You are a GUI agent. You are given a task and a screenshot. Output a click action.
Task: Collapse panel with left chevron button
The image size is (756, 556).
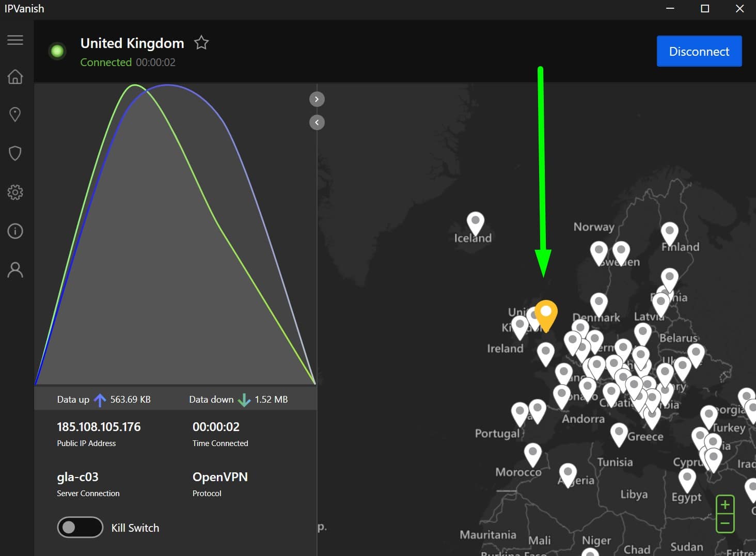pos(317,122)
